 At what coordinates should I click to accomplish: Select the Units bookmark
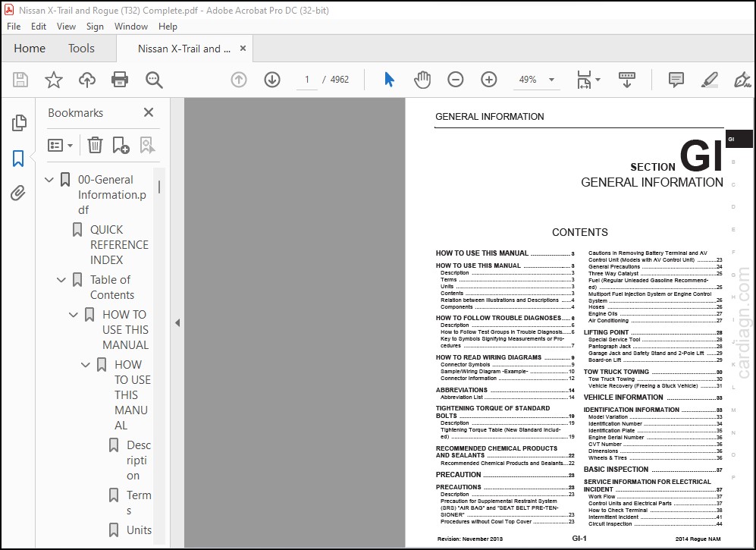[139, 530]
